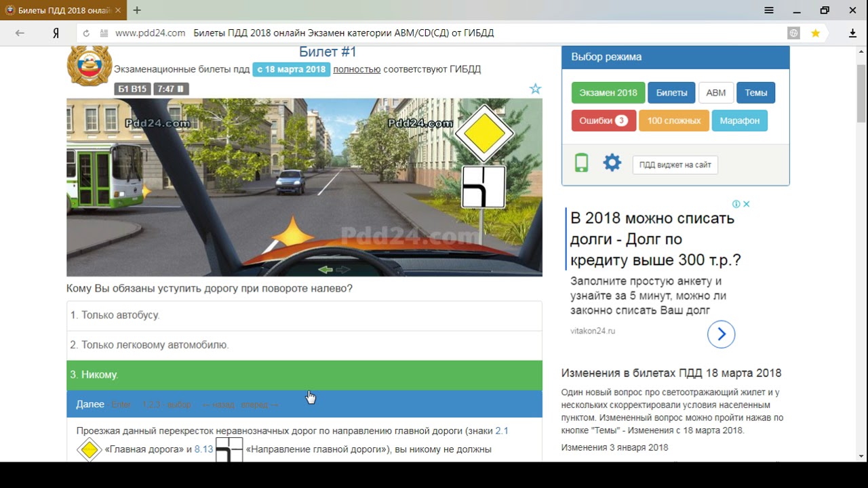This screenshot has height=488, width=868.
Task: Click the 'Билет #1' heading
Action: (x=328, y=52)
